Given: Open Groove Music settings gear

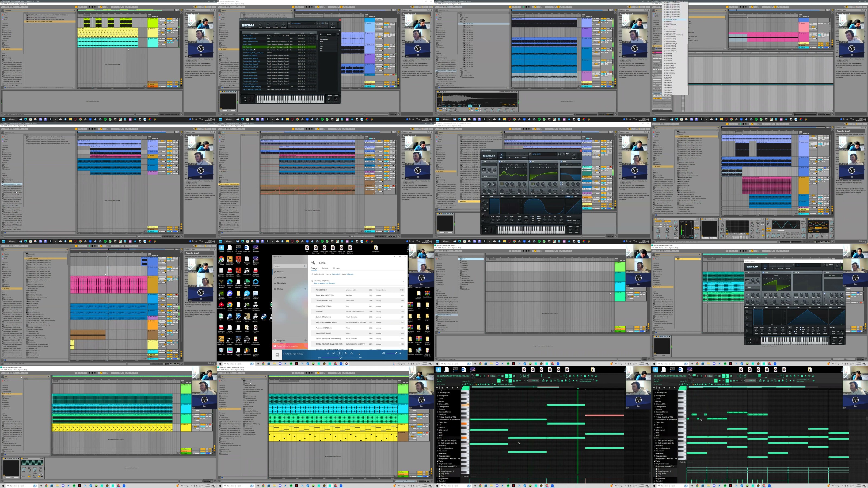Looking at the screenshot, I should pos(306,341).
